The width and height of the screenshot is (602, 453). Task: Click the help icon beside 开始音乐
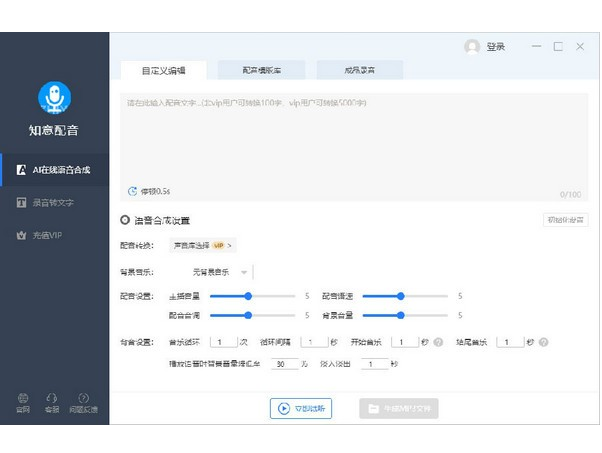click(x=438, y=342)
